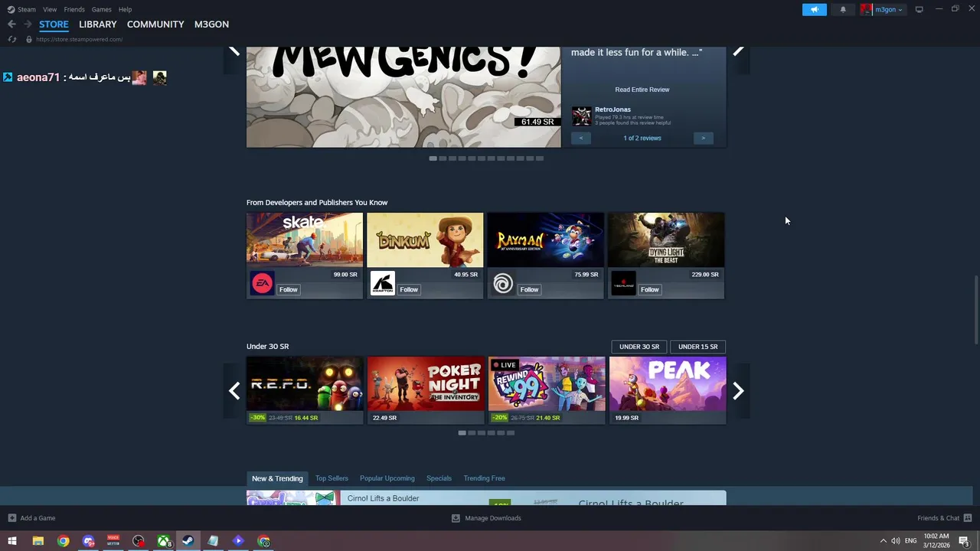Open Dying Light The Beast capsule
Image resolution: width=980 pixels, height=551 pixels.
click(666, 240)
